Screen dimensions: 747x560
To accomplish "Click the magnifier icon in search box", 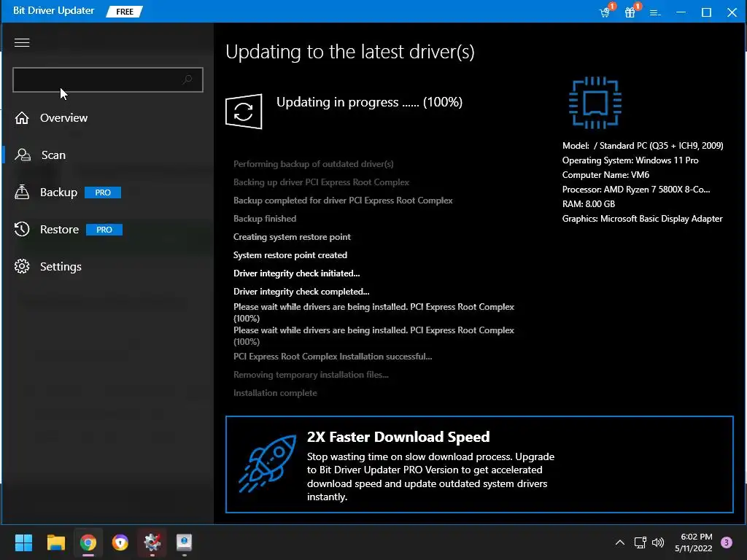I will pyautogui.click(x=187, y=79).
